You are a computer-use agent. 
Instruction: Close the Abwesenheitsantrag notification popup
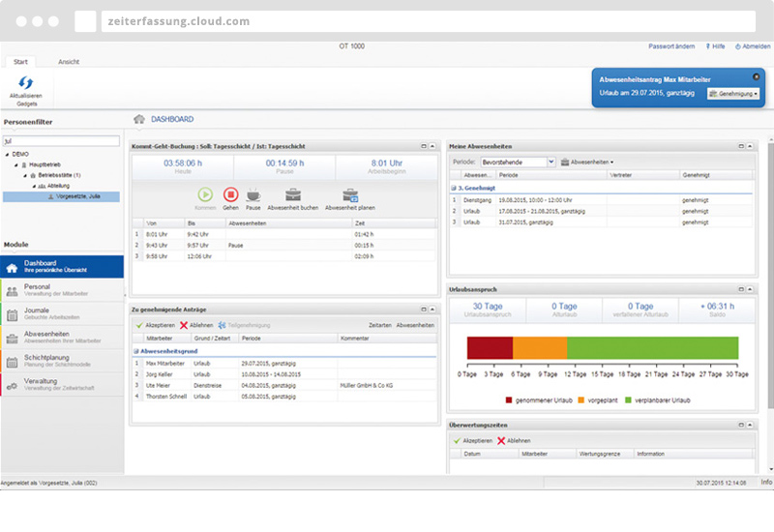756,76
